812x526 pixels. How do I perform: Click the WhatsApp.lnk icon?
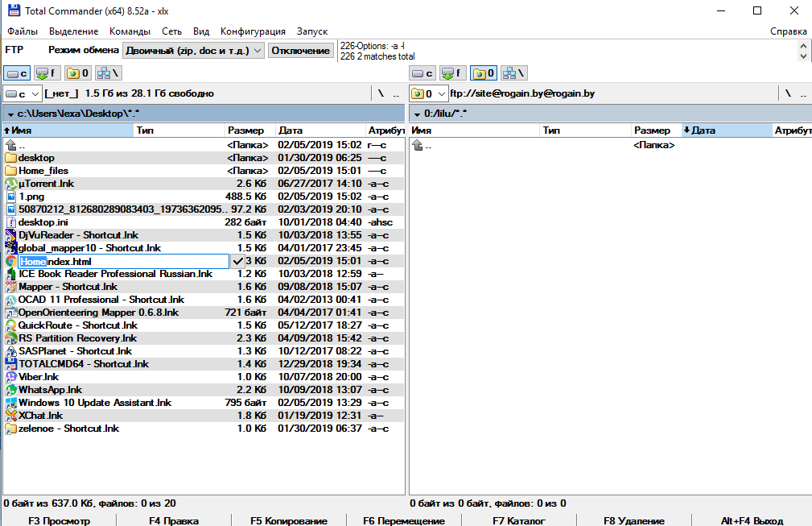pyautogui.click(x=11, y=390)
